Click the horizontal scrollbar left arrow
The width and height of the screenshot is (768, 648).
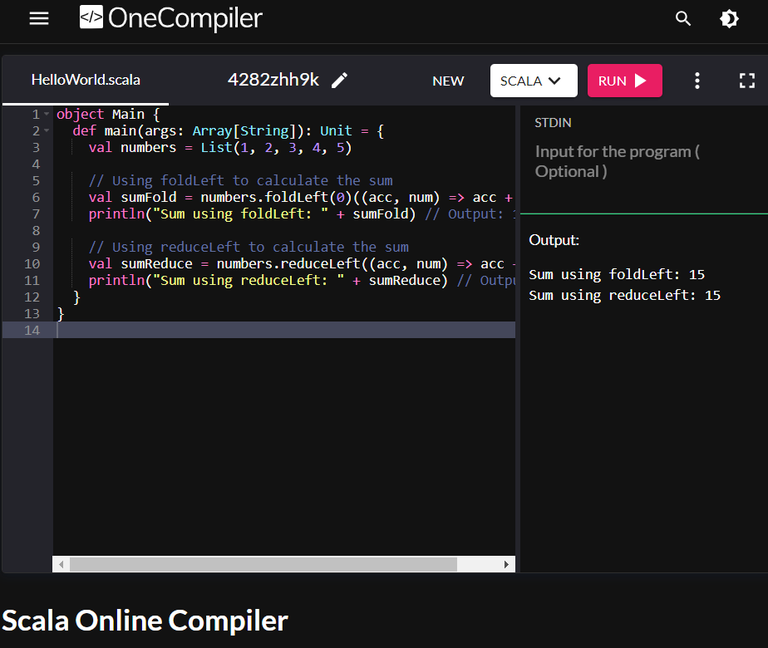[x=61, y=564]
